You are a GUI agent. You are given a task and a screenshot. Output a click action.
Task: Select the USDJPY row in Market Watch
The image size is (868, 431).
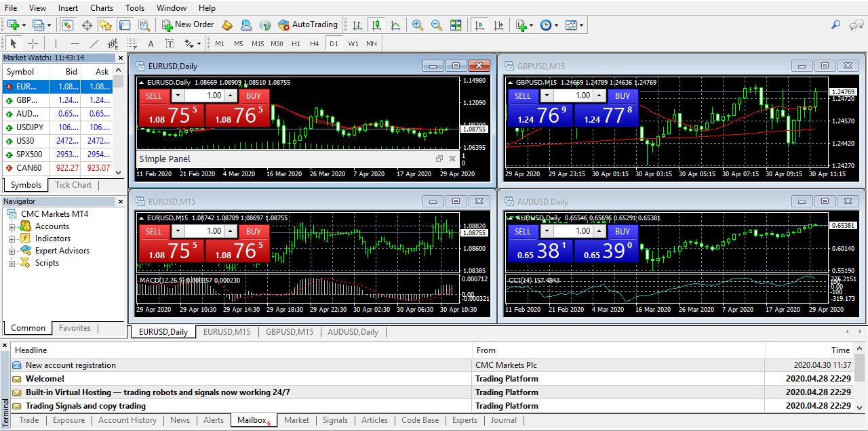click(x=58, y=127)
